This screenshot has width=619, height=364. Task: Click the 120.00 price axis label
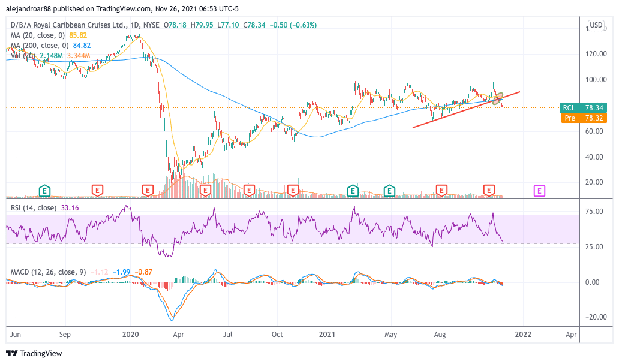pos(596,54)
